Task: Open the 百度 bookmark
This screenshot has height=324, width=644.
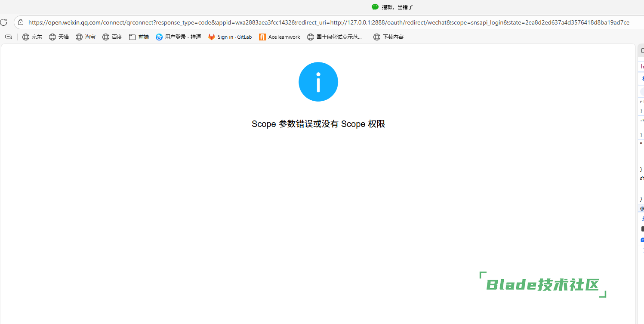Action: tap(112, 37)
